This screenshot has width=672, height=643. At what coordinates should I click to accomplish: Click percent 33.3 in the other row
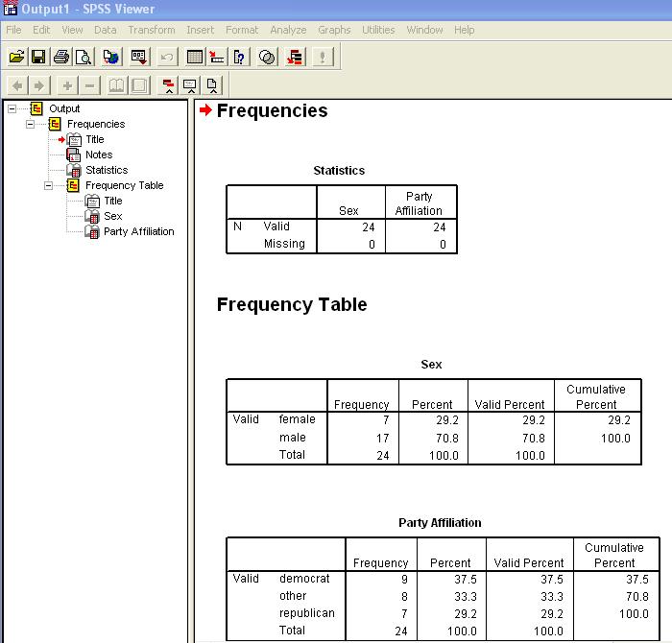466,597
